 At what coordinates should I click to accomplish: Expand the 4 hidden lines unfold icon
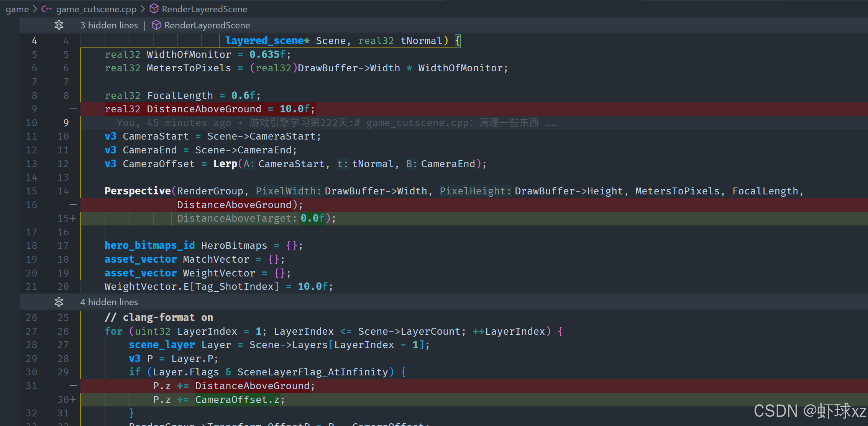pos(59,302)
